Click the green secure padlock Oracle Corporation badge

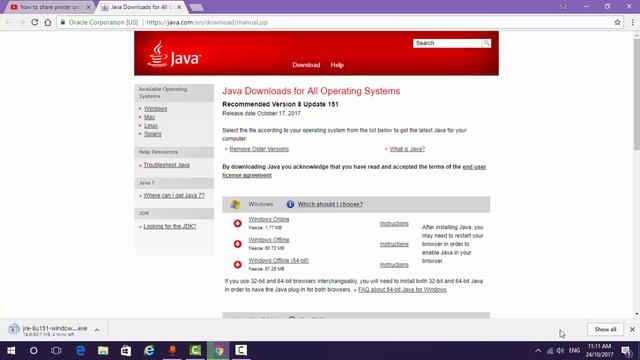click(x=100, y=22)
